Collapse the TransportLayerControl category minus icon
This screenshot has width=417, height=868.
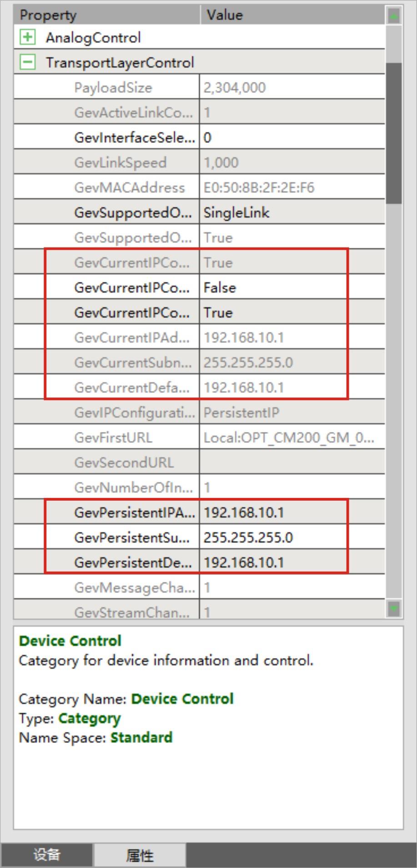click(27, 62)
